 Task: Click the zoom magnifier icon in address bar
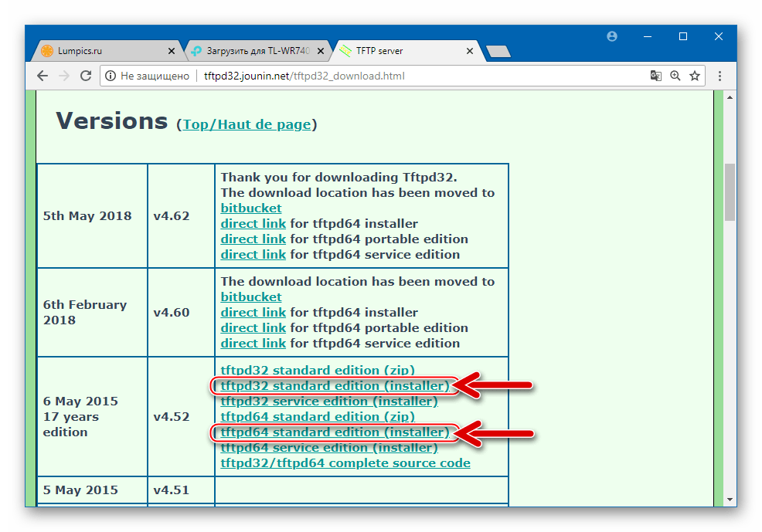(x=675, y=76)
